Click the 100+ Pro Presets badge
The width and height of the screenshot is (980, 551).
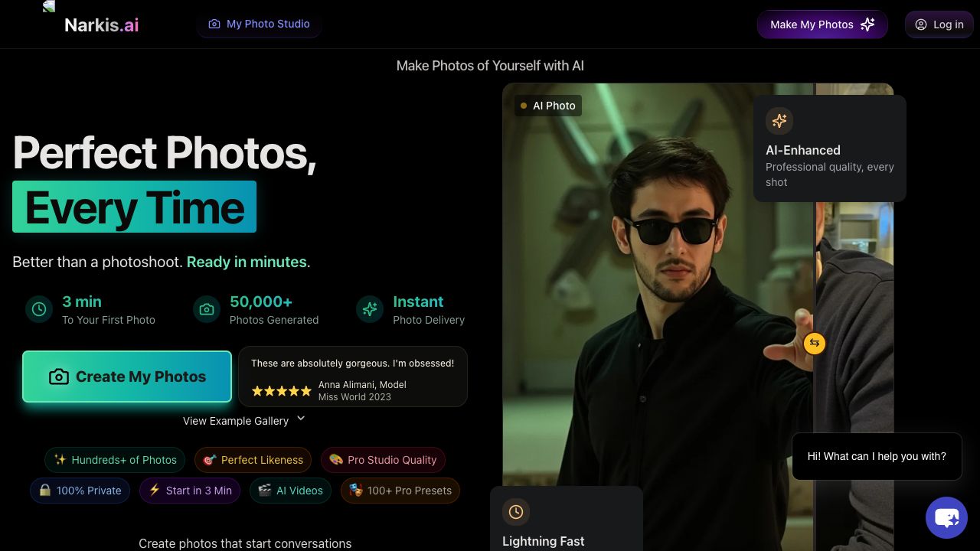(400, 491)
